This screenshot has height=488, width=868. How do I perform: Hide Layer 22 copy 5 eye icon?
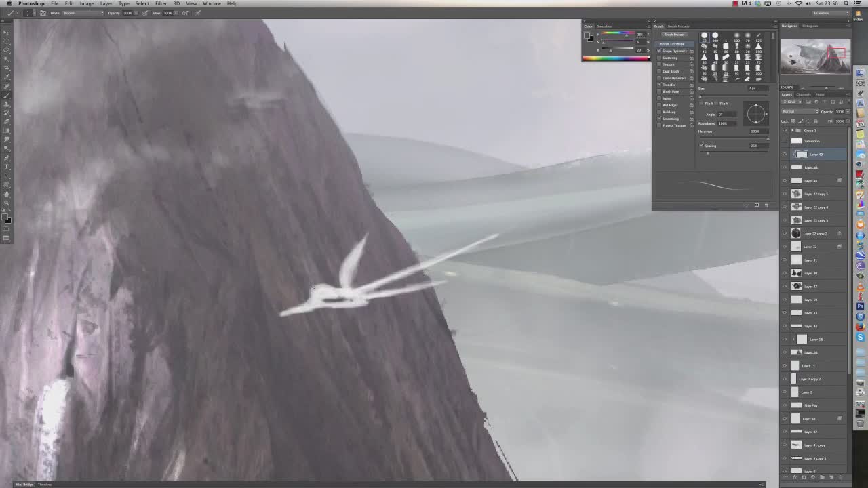coord(785,194)
